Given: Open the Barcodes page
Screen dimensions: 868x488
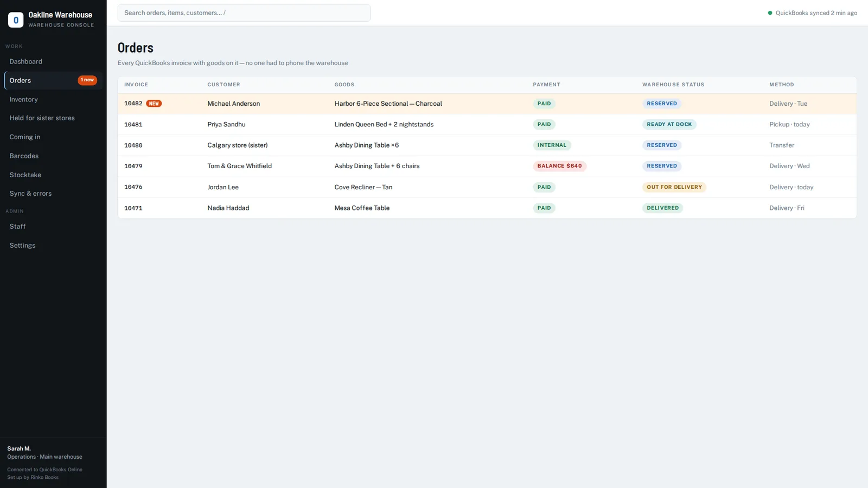Looking at the screenshot, I should [53, 156].
